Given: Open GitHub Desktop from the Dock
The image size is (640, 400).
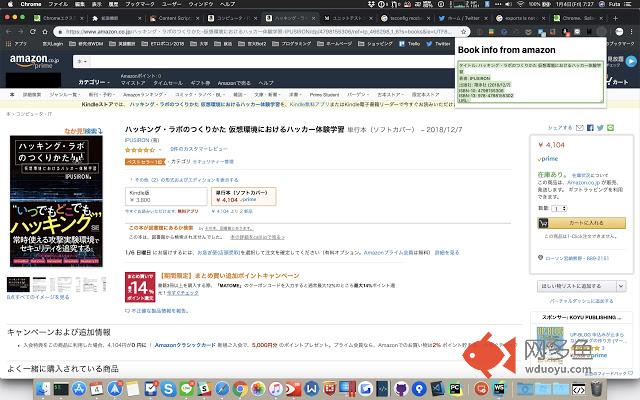Looking at the screenshot, I should [401, 389].
